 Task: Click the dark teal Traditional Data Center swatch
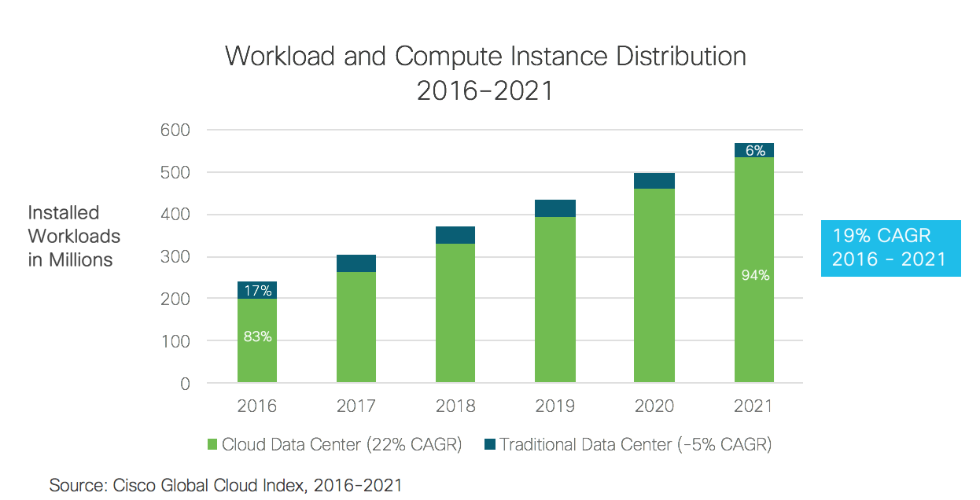coord(490,445)
